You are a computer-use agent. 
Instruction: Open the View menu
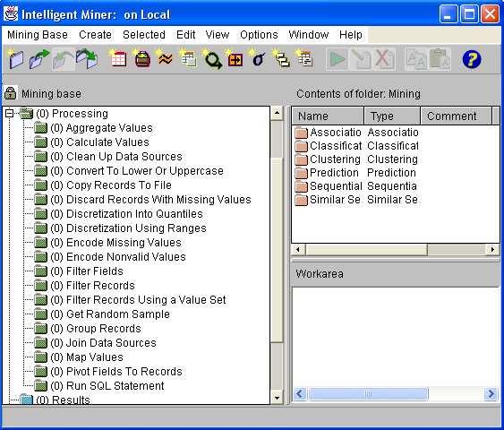point(218,35)
